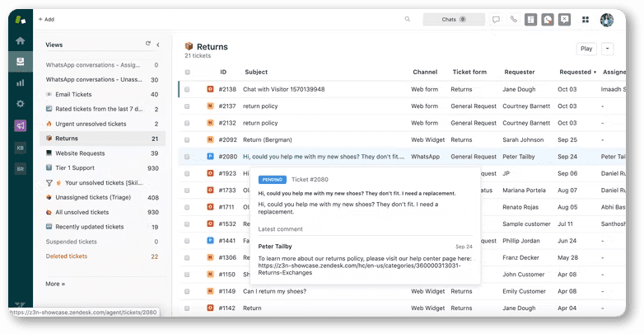Tick the select-all checkbox in the table header

click(x=187, y=72)
